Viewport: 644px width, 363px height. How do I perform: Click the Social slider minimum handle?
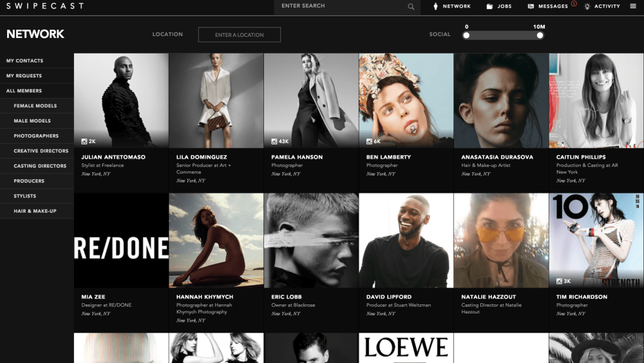(466, 35)
